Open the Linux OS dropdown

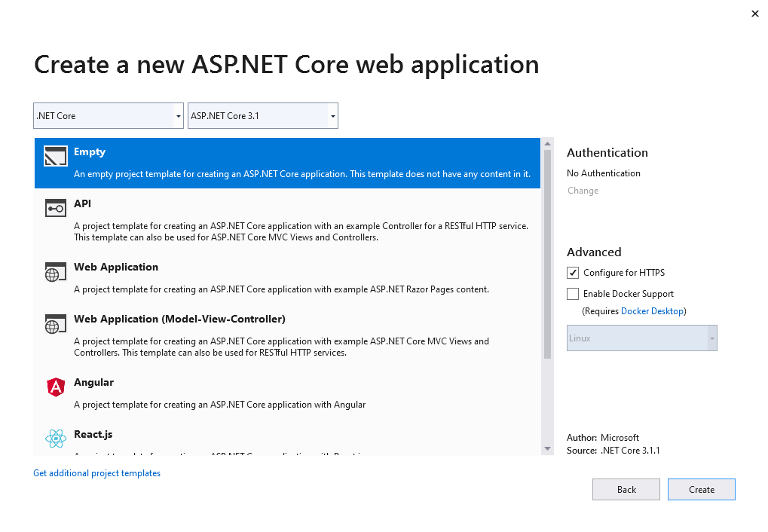click(x=641, y=338)
